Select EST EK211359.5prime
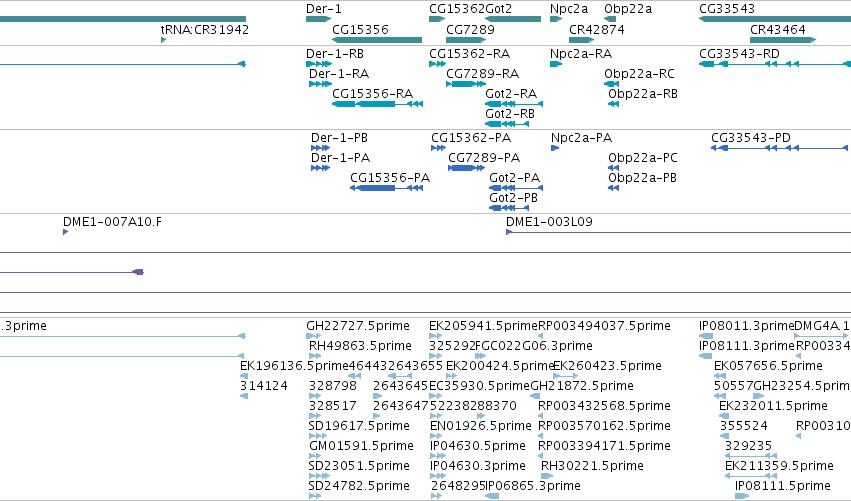The height and width of the screenshot is (501, 851). click(x=779, y=466)
